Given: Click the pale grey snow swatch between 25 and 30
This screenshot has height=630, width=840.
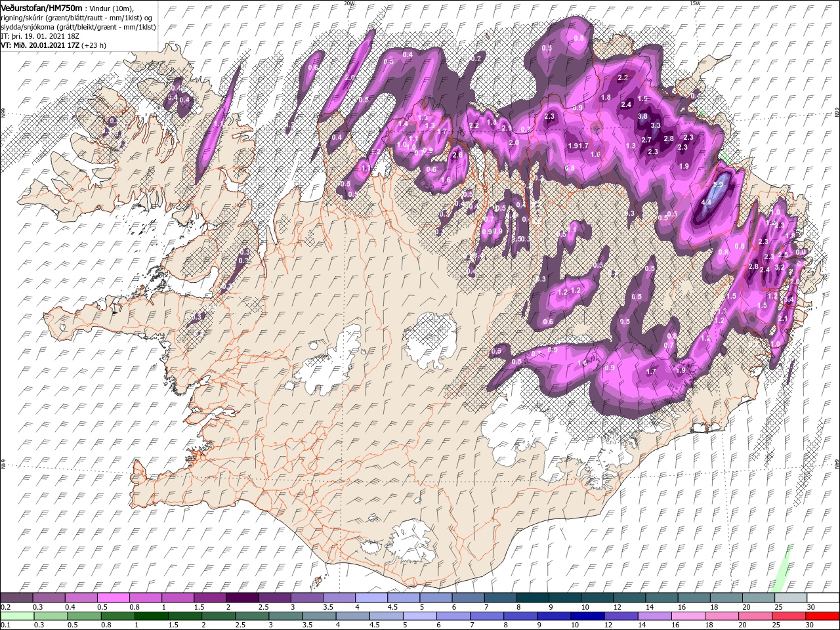Looking at the screenshot, I should (791, 597).
